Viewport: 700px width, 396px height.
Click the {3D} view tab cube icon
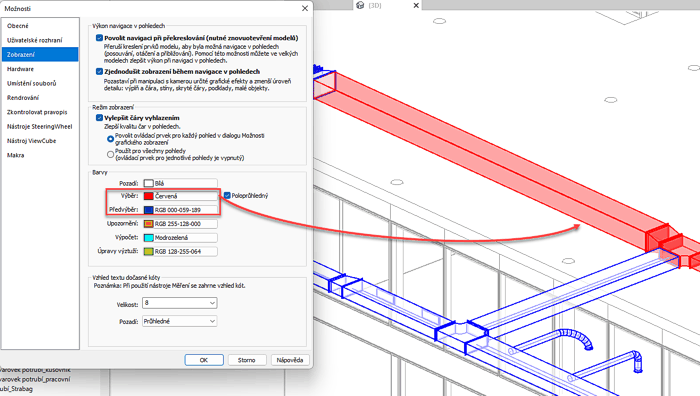(x=360, y=5)
